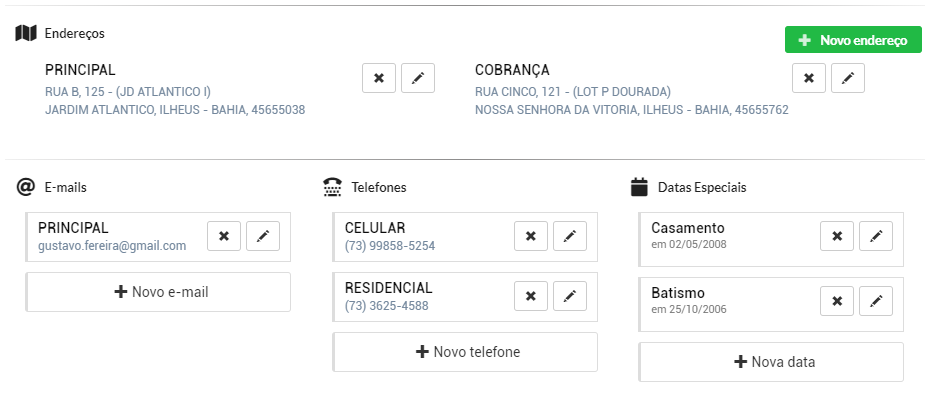Viewport: 932px width, 395px height.
Task: Delete the gustavo.fereira@gmail.com e-mail entry
Action: click(x=224, y=236)
